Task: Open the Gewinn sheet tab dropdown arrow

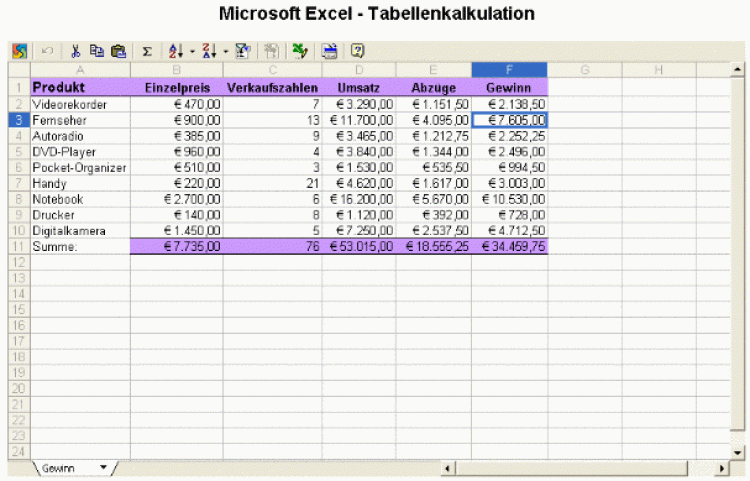Action: coord(103,467)
